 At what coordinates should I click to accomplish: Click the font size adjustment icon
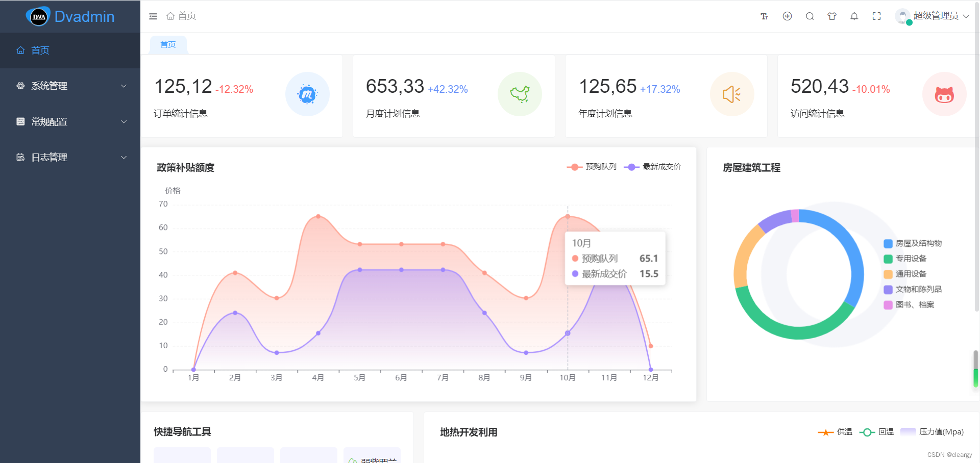point(764,16)
